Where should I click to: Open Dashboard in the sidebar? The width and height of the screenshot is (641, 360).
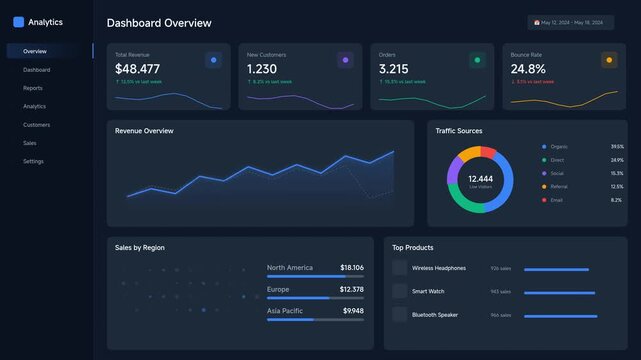pos(37,70)
